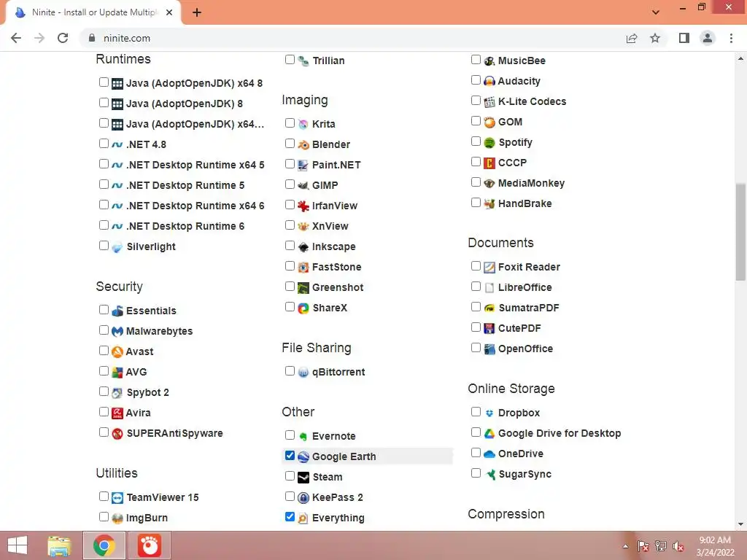Click the Spotify logo icon
Viewport: 747px width, 560px height.
pos(489,143)
